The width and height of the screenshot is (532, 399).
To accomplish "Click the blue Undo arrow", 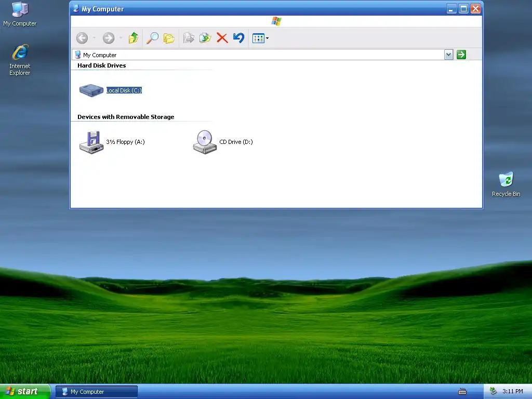I will (x=239, y=37).
